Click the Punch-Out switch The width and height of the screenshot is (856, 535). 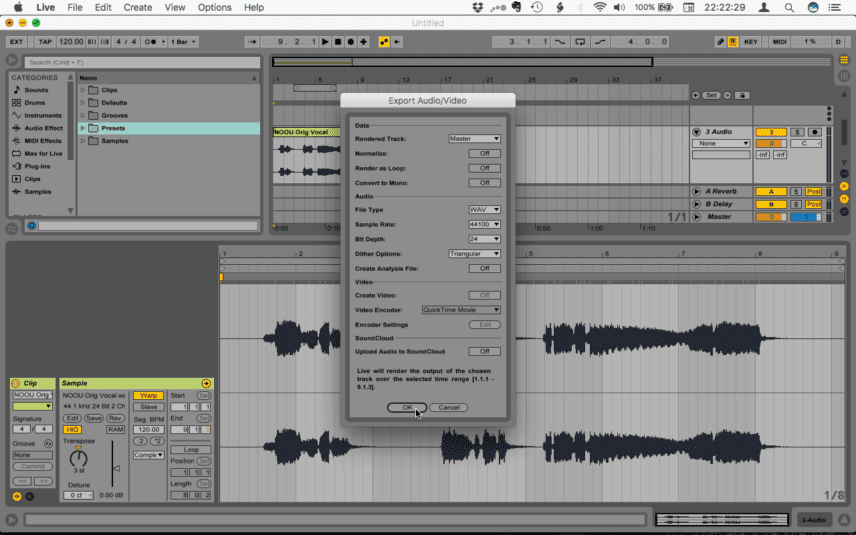[600, 41]
